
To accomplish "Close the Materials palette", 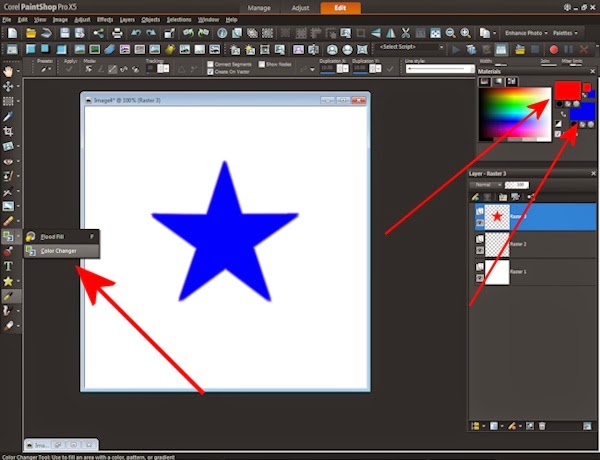I will 592,71.
